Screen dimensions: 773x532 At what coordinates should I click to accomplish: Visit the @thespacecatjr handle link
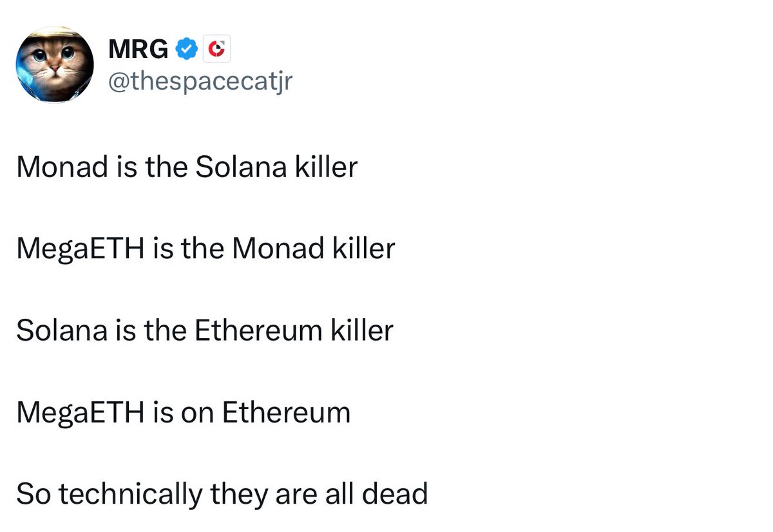pos(200,81)
